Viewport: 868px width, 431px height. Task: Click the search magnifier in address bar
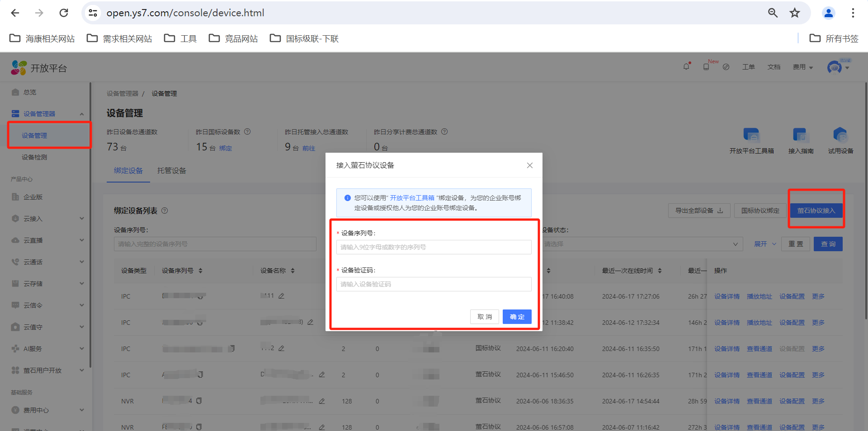[773, 13]
